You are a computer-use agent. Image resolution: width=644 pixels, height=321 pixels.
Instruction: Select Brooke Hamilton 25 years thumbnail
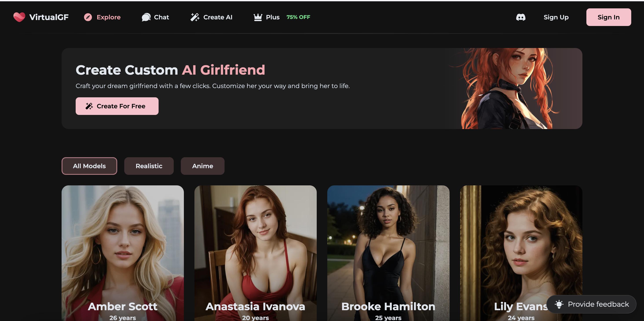pos(388,253)
